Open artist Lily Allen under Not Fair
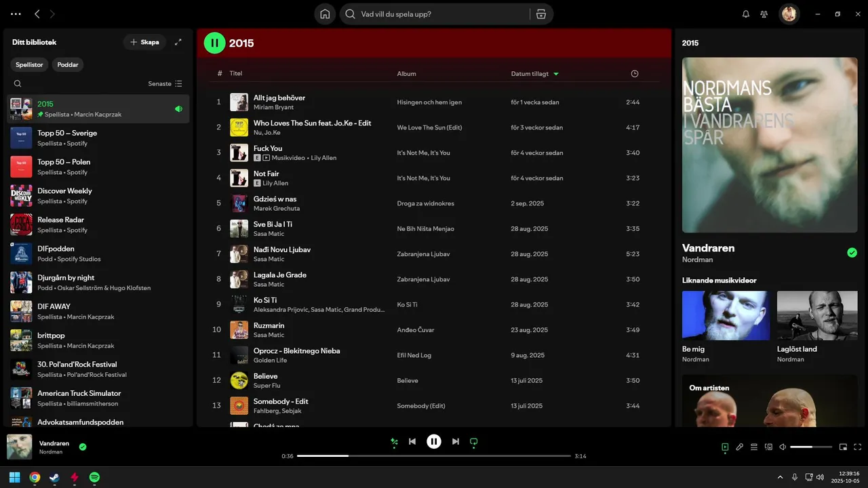Viewport: 868px width, 488px height. tap(275, 183)
